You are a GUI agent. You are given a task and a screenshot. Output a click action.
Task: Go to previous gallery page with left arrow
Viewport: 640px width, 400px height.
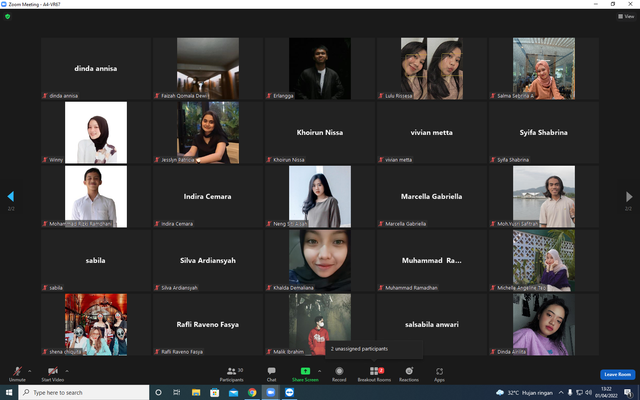coord(11,197)
